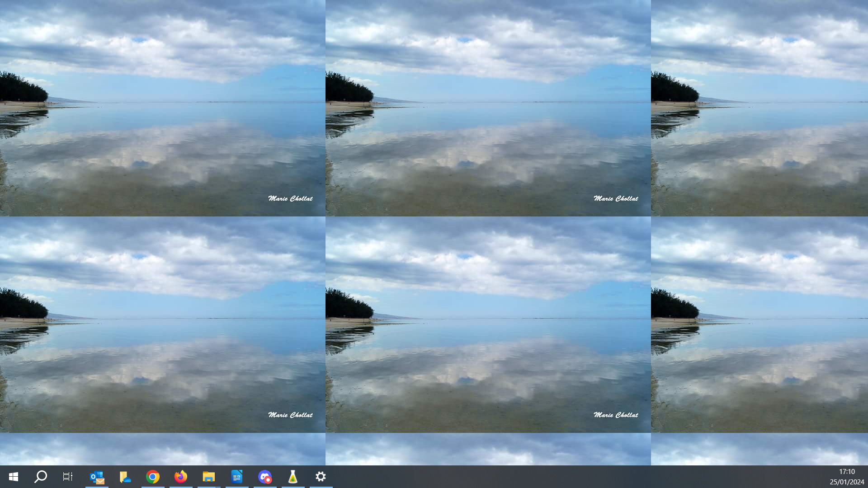Click Show desktop sliver at taskbar end
This screenshot has width=868, height=488.
tap(867, 477)
